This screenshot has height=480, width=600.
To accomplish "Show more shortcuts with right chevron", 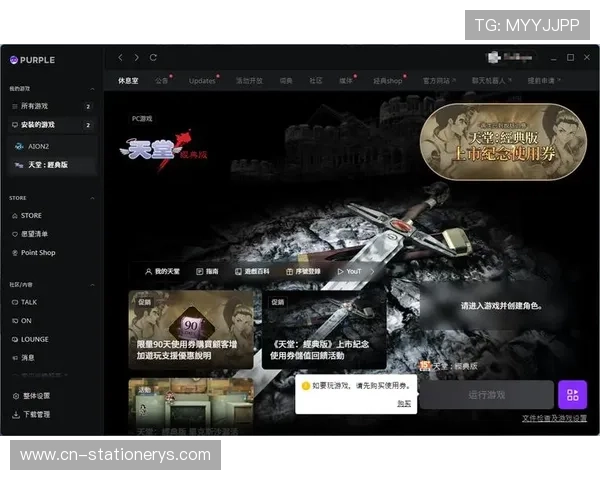I will tap(372, 271).
